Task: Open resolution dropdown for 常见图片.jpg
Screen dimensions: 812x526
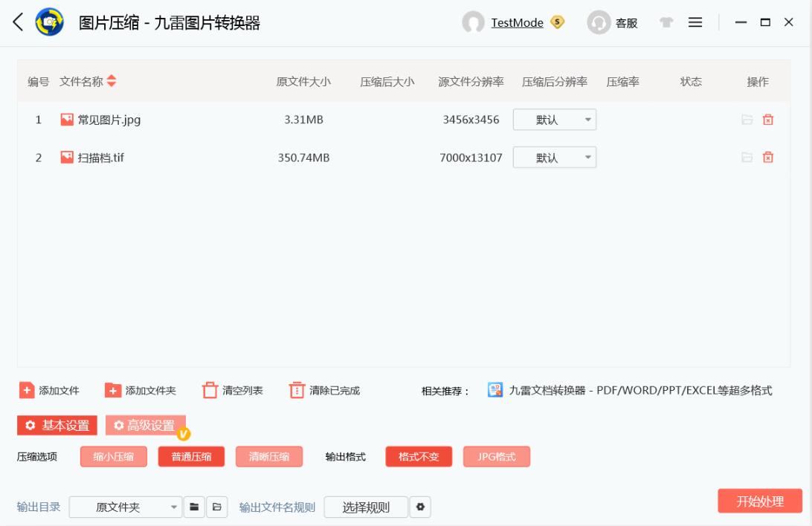Action: tap(555, 120)
